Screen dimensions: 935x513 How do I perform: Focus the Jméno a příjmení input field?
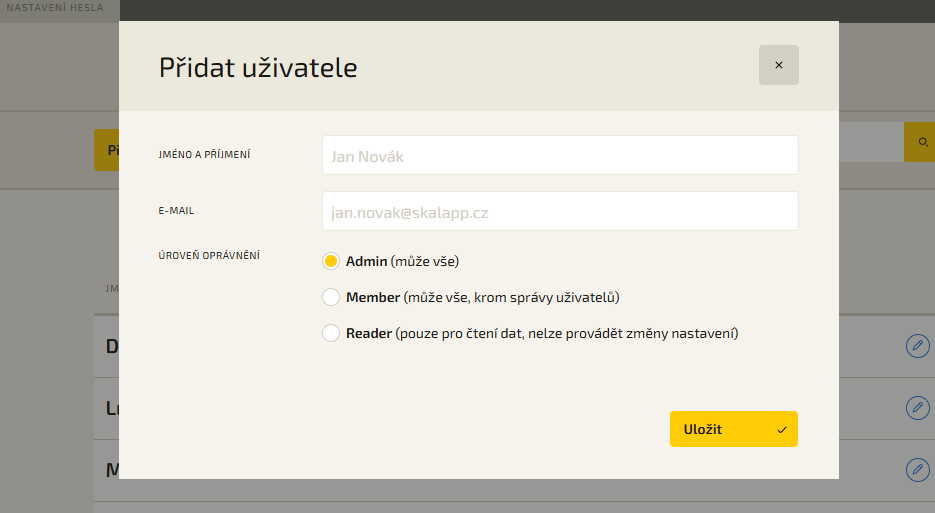pyautogui.click(x=560, y=155)
